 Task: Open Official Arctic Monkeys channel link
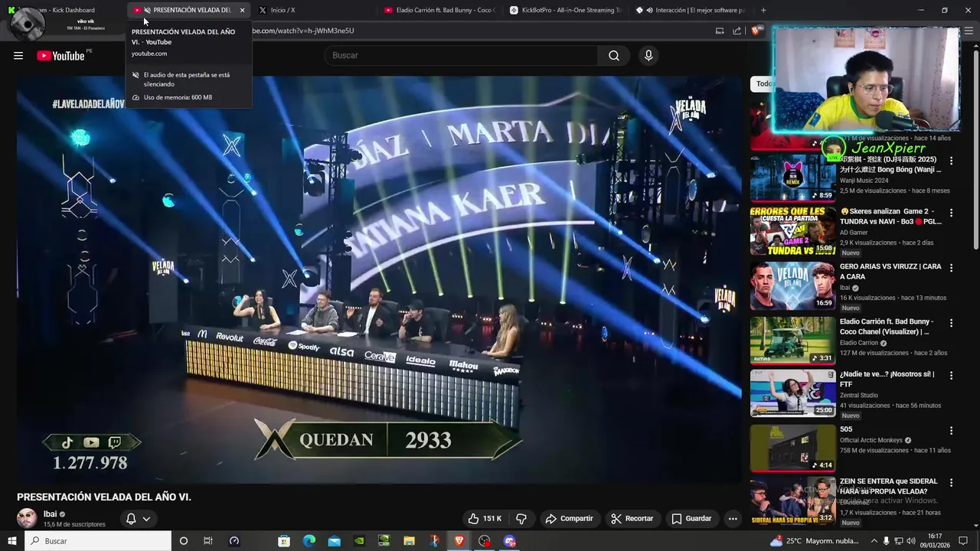pos(872,441)
